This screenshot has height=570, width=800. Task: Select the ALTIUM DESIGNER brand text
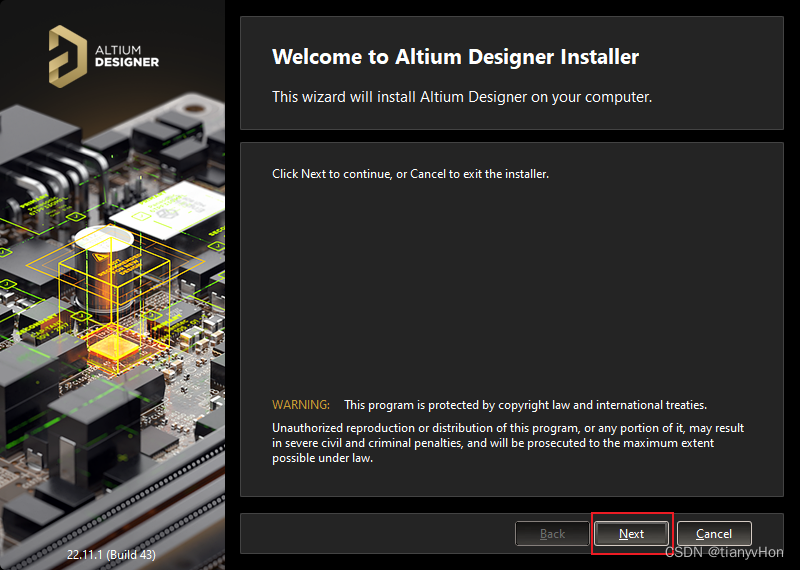[x=127, y=55]
